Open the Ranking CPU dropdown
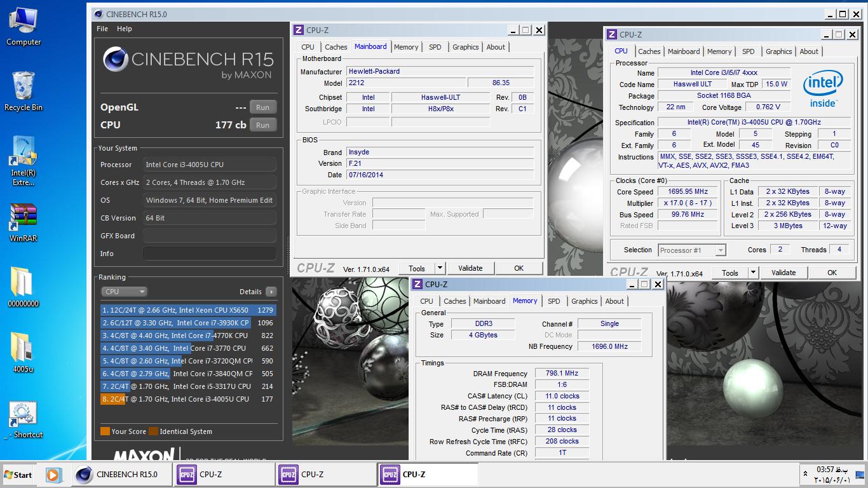The width and height of the screenshot is (868, 488). point(124,292)
